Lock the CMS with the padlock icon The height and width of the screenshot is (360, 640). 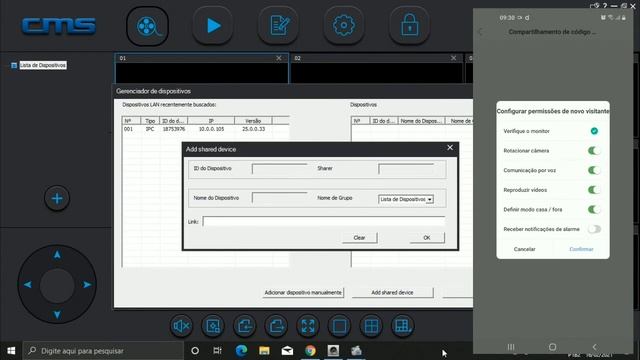coord(409,26)
